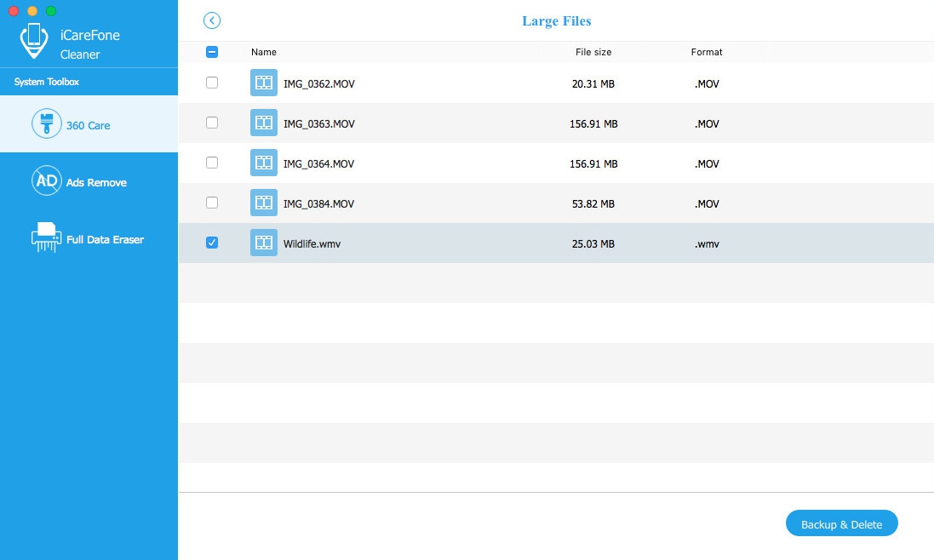Click the video icon for IMG_0362.MOV

(263, 83)
